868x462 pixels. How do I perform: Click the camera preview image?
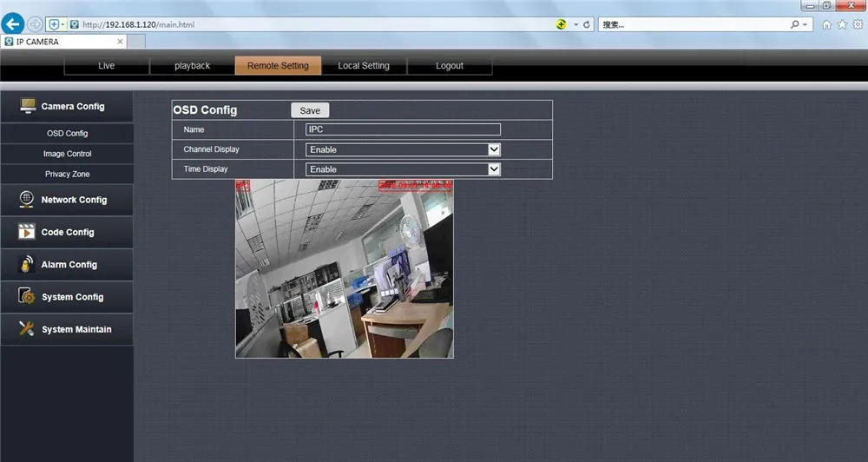[345, 269]
